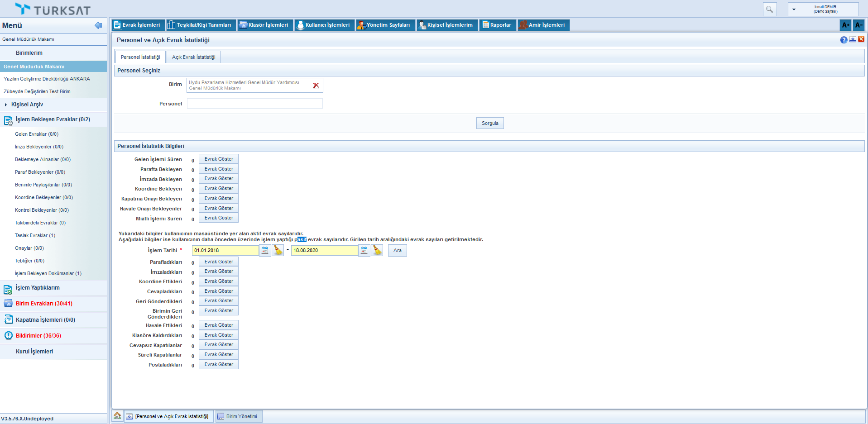The width and height of the screenshot is (868, 424).
Task: Increase font size with A+ button
Action: point(845,25)
